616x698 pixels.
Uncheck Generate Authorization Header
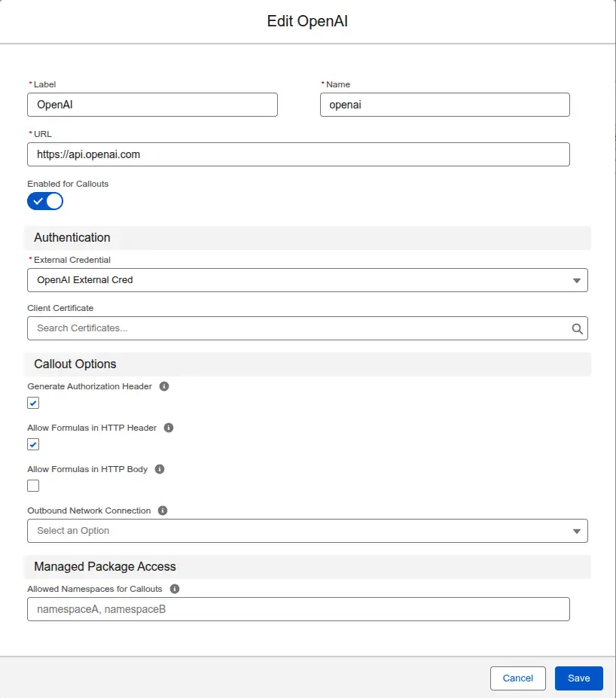coord(33,403)
